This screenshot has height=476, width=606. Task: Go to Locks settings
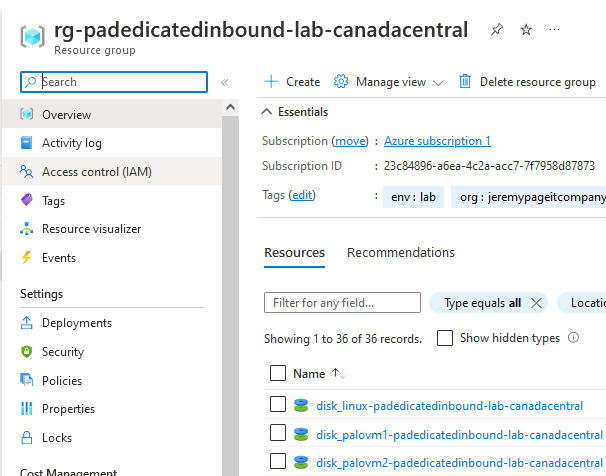point(57,437)
